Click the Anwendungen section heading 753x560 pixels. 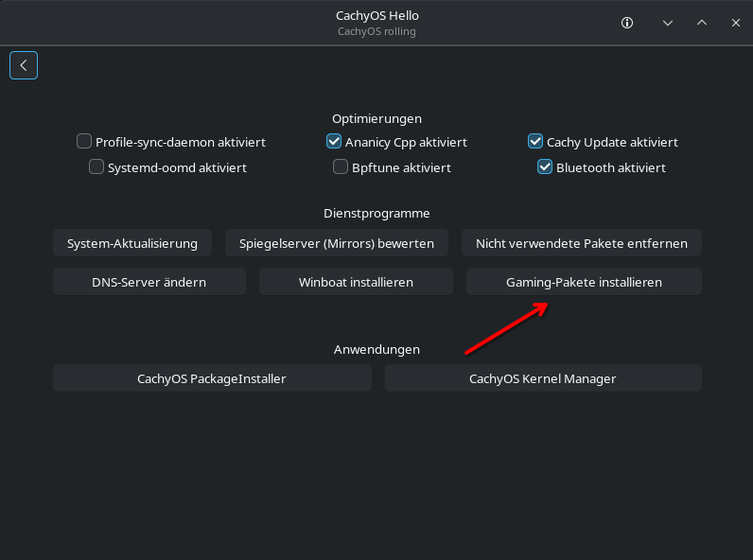click(377, 350)
